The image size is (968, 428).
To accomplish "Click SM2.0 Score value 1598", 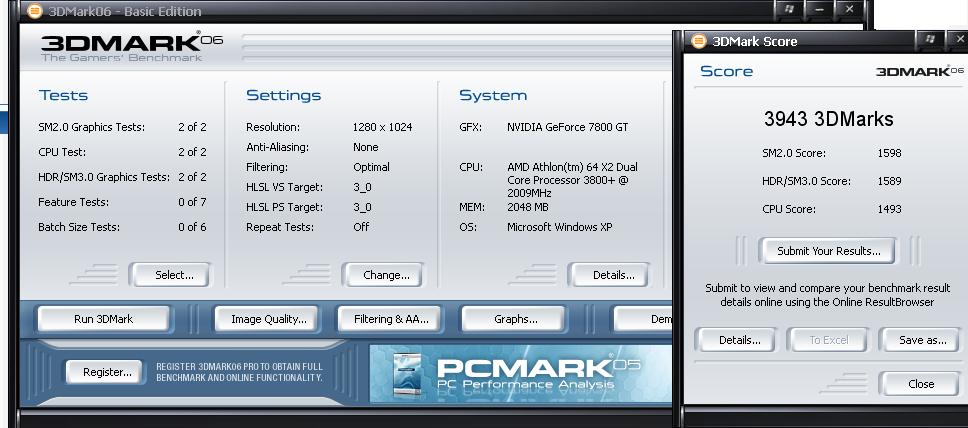I will pyautogui.click(x=889, y=153).
